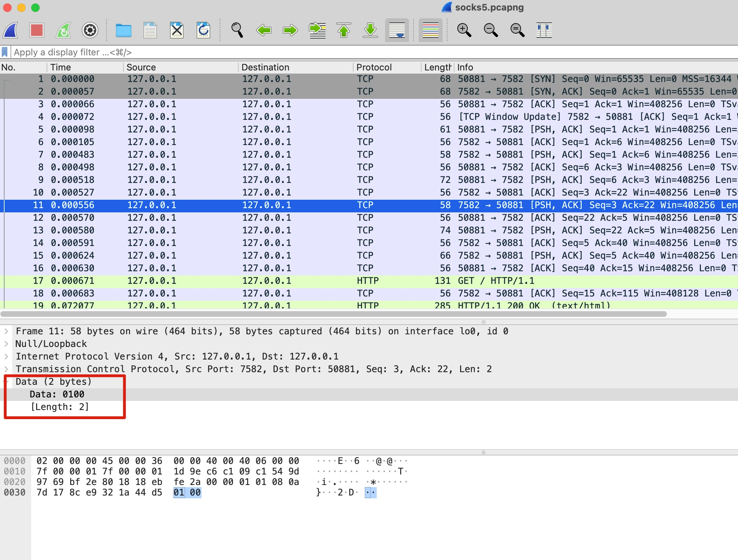Find a packet with magnifier icon
Image resolution: width=738 pixels, height=560 pixels.
237,30
